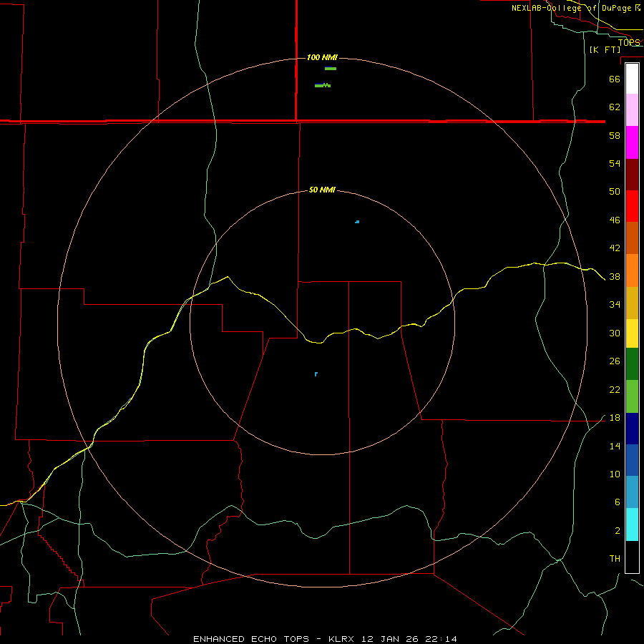Click the white swatch atop the legend
This screenshot has height=644, width=644.
pyautogui.click(x=632, y=79)
